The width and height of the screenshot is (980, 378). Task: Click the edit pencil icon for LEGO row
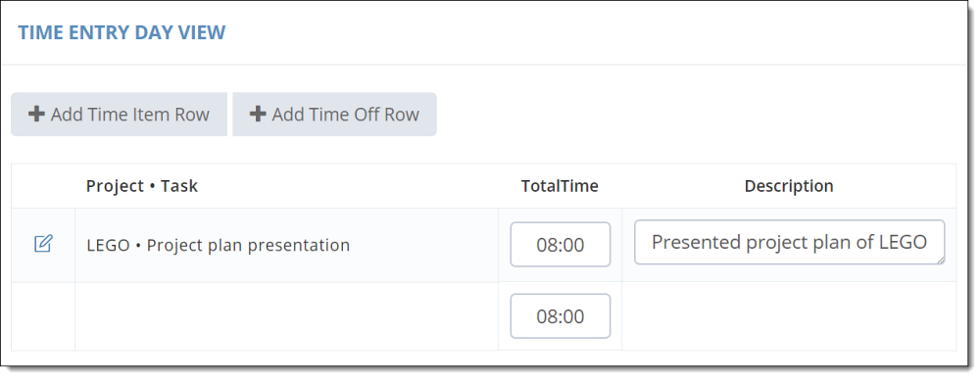click(43, 244)
